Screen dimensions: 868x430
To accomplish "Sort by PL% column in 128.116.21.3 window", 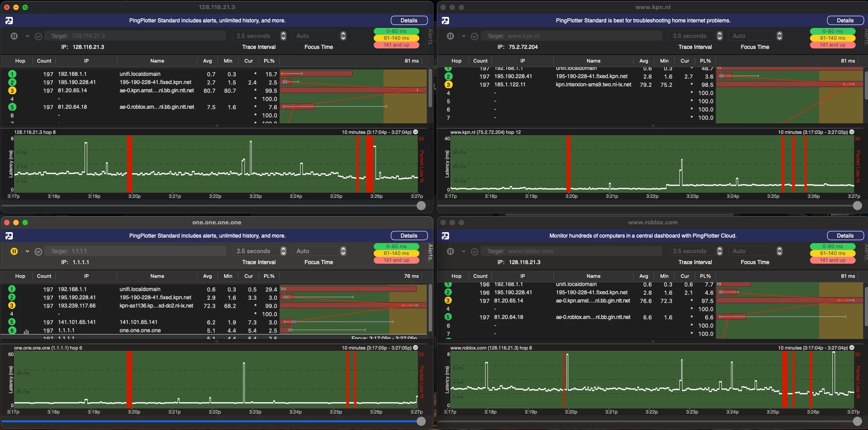I will coord(269,61).
